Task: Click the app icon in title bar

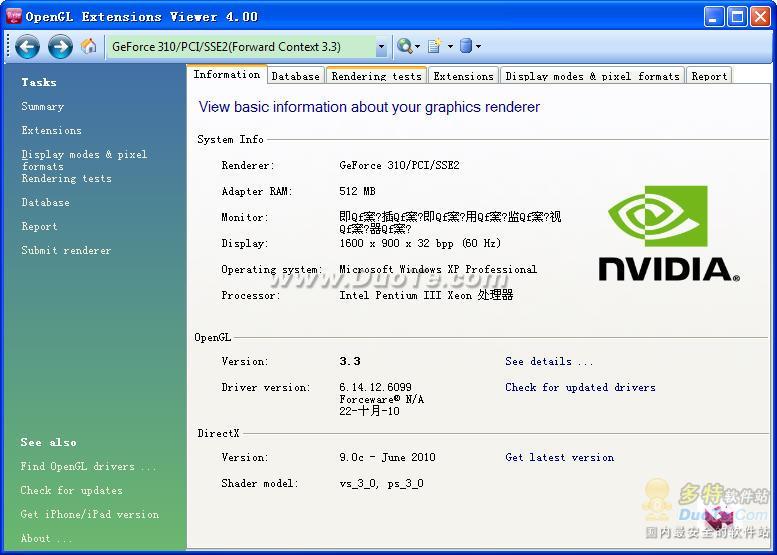Action: coord(13,16)
